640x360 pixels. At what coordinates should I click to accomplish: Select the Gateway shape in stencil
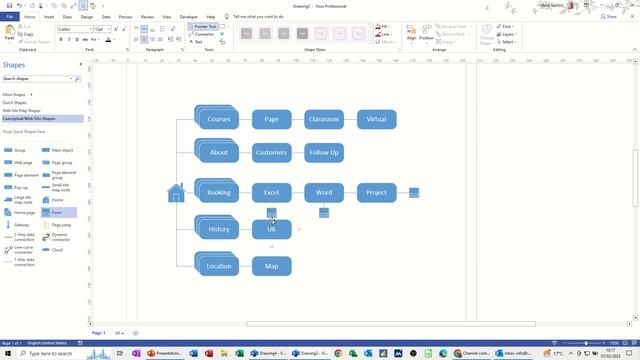pos(17,225)
